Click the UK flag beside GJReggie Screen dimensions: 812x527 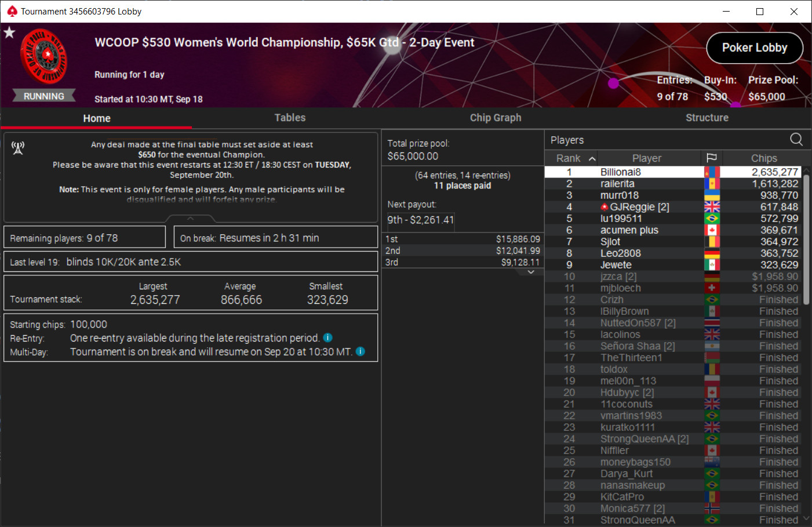point(712,206)
